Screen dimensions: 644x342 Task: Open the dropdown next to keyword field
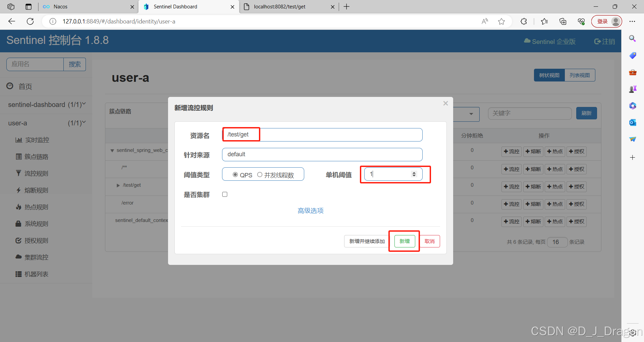[x=471, y=114]
